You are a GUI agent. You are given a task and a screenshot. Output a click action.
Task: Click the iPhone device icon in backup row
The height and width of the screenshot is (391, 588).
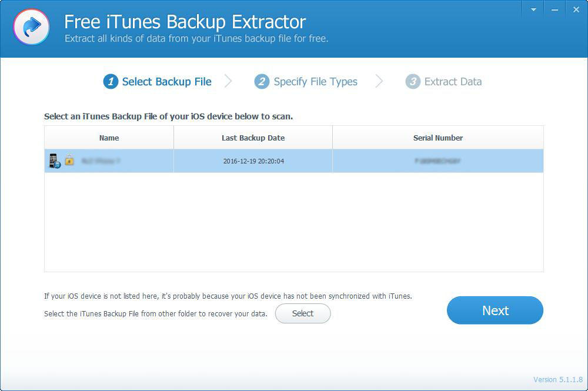coord(55,161)
